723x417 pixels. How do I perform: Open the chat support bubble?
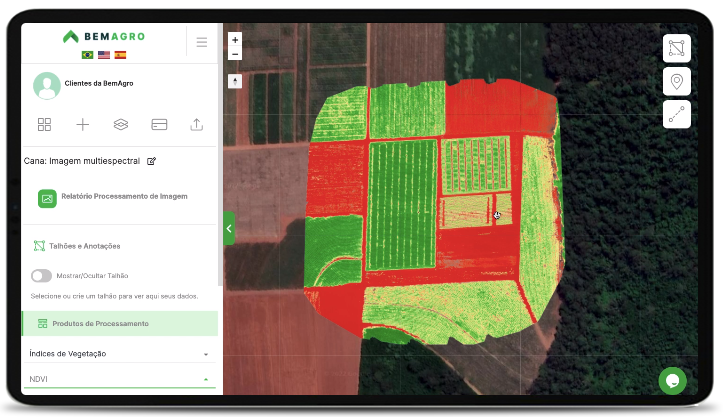pyautogui.click(x=672, y=381)
